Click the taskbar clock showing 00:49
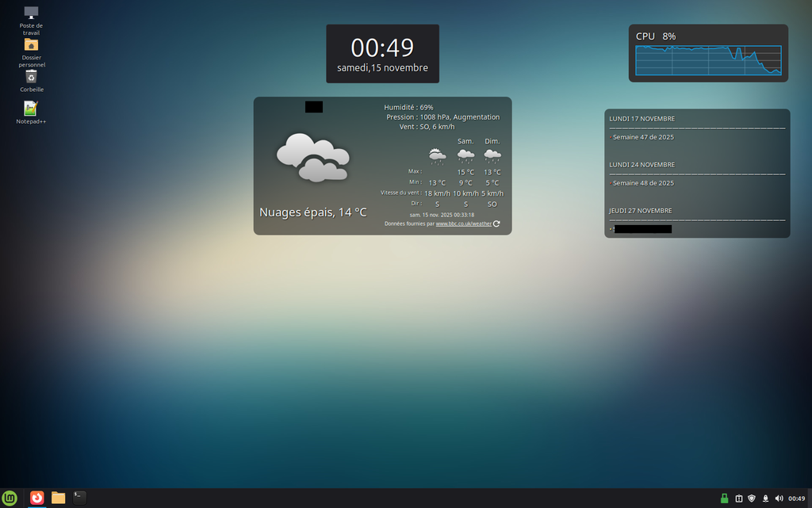 pyautogui.click(x=796, y=498)
